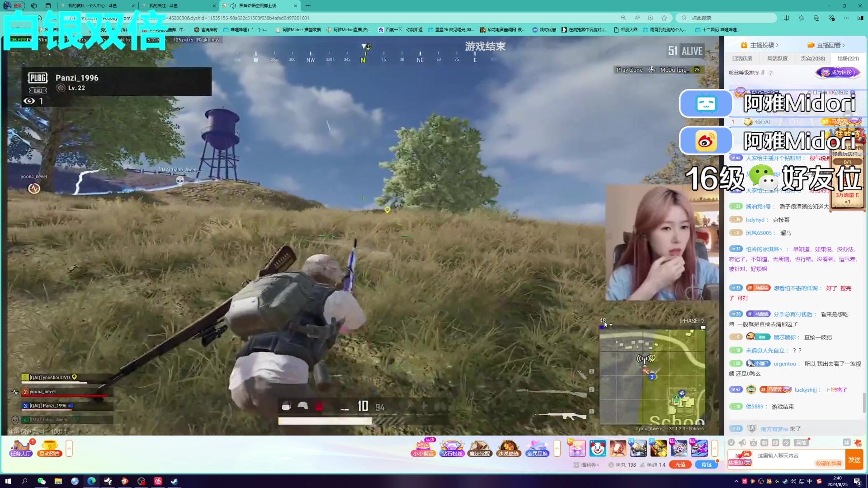Open the 互动预言 prediction icon
This screenshot has width=868, height=488.
pos(49,448)
